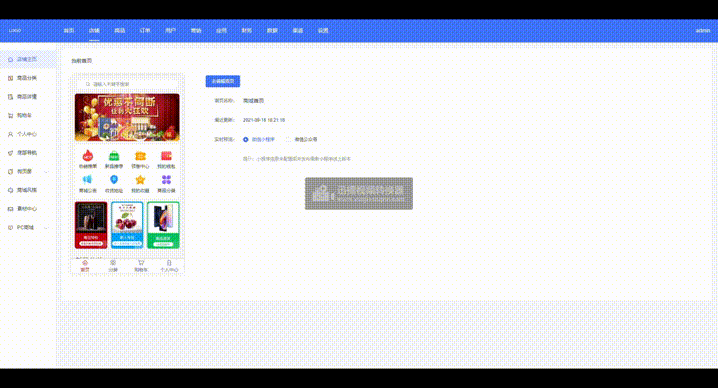This screenshot has width=718, height=388.
Task: Switch to the 数据 top navigation tab
Action: 272,30
